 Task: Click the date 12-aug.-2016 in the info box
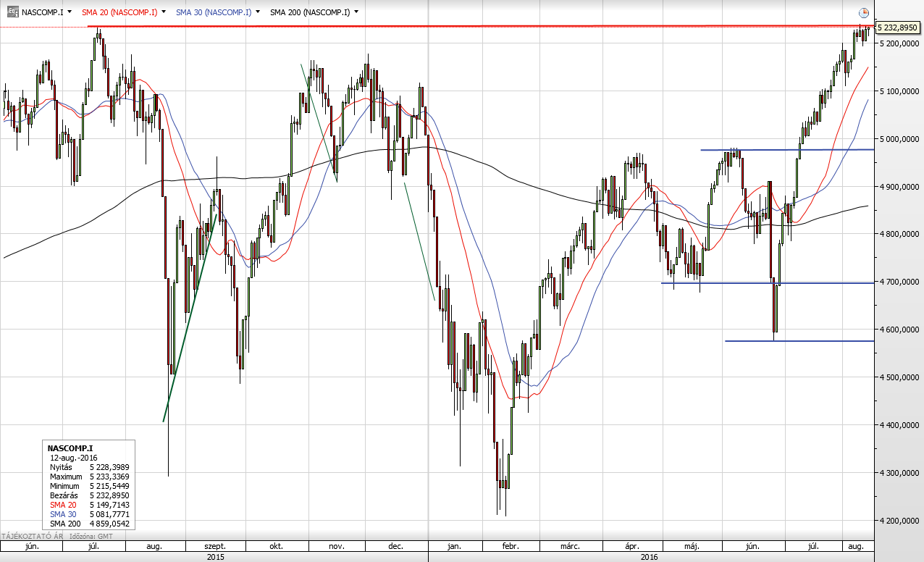tap(74, 458)
